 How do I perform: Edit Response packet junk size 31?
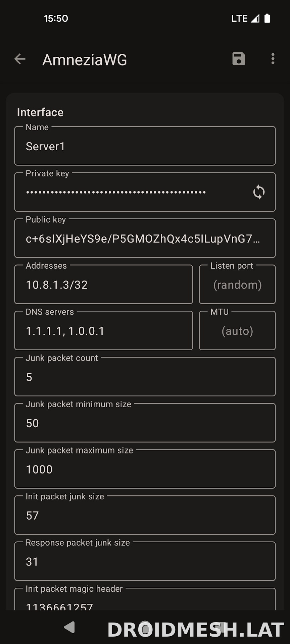(x=145, y=561)
